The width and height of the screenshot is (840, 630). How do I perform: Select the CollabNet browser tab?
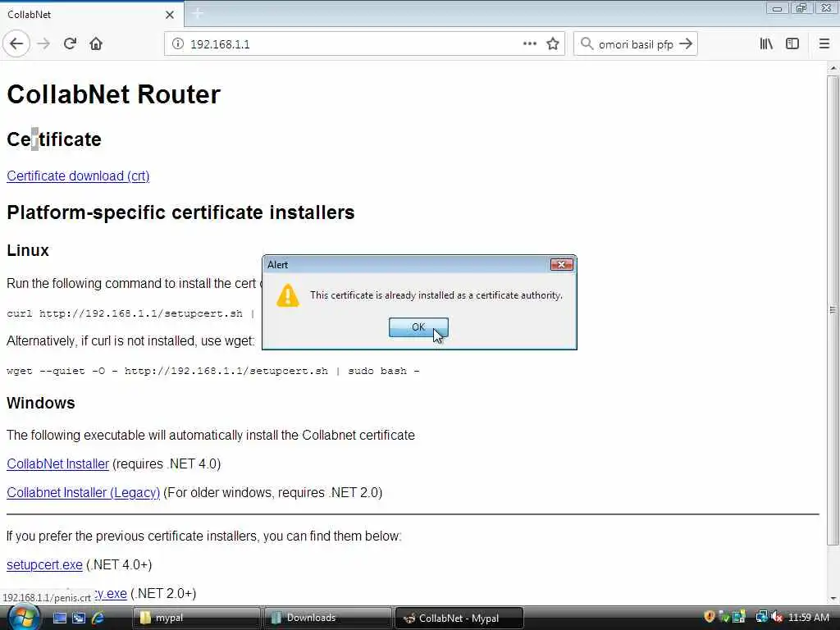pos(92,15)
